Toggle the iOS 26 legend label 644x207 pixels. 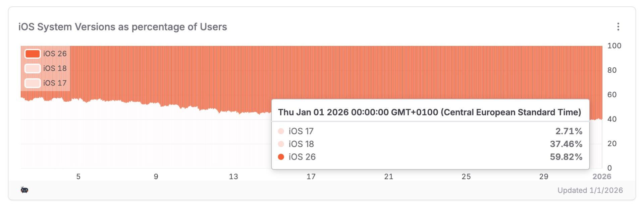tap(55, 54)
